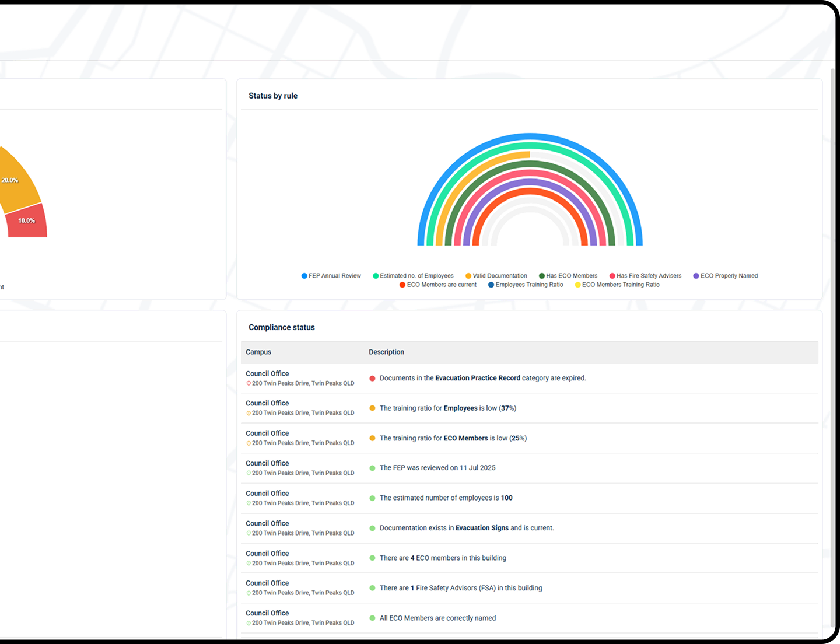Click the location pin beside the first Council Office address

pos(249,383)
